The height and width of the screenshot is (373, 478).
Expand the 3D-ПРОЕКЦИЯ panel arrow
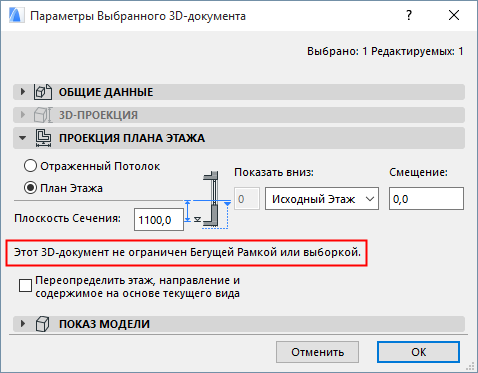pos(22,115)
